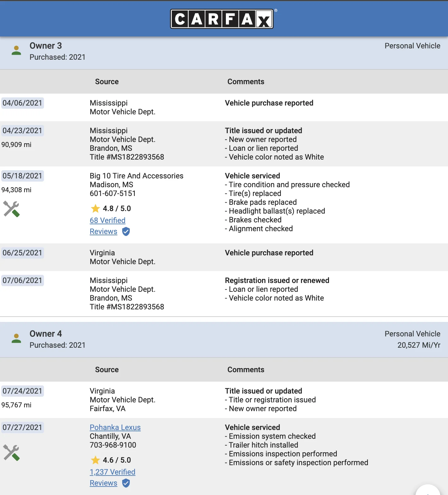Click Vehicle purchase reported for 06/25/2021
This screenshot has width=448, height=495.
coord(269,253)
